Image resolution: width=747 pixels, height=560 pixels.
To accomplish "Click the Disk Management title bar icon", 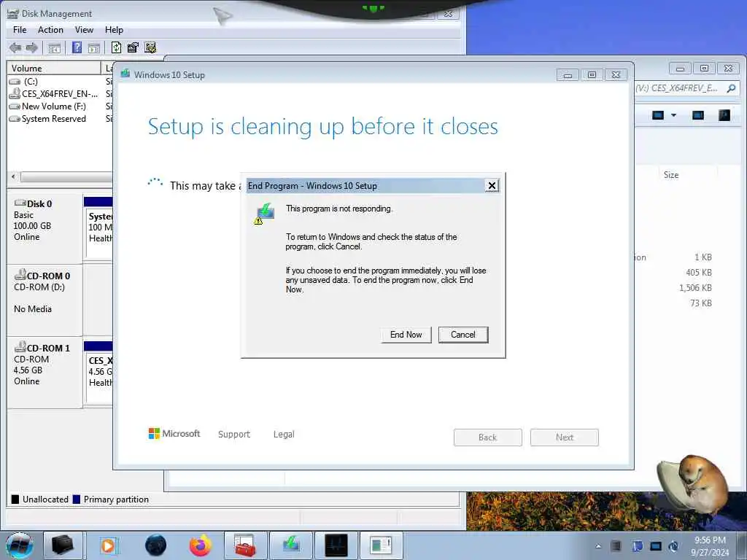I will [13, 13].
